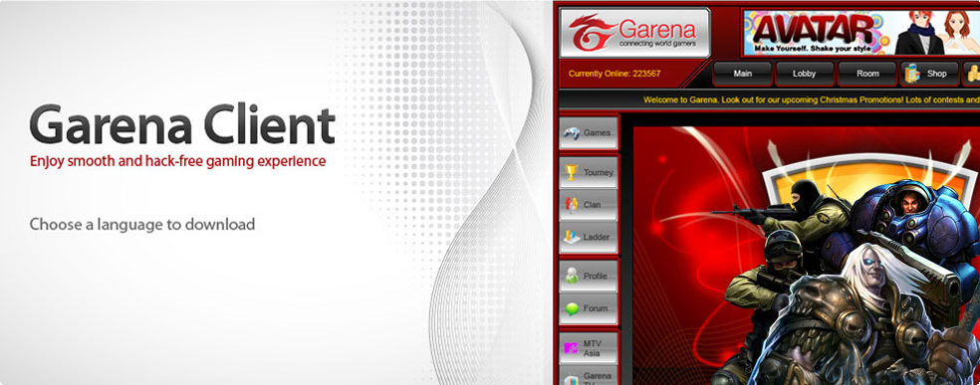Switch to the Room tab

tap(867, 74)
